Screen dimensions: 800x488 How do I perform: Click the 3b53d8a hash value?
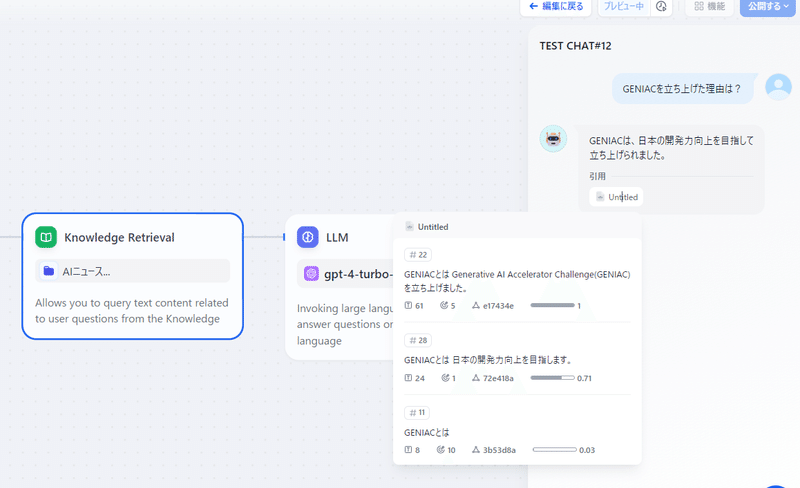[x=499, y=450]
